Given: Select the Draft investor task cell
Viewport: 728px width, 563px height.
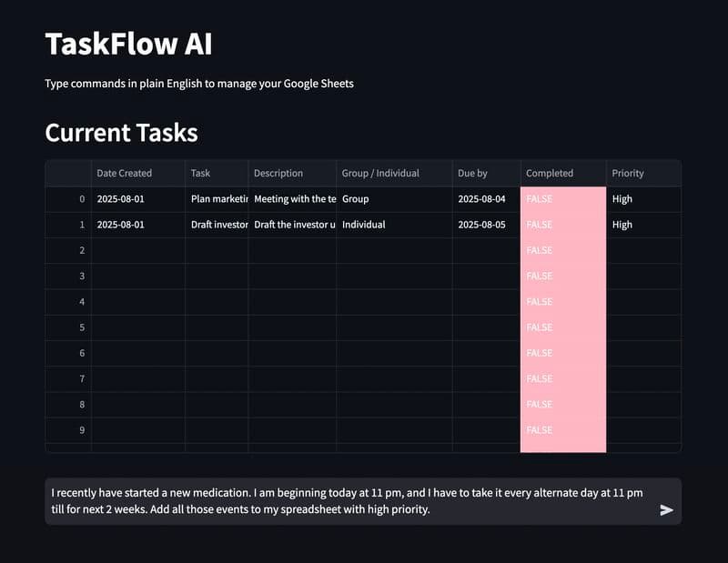Looking at the screenshot, I should coord(217,225).
